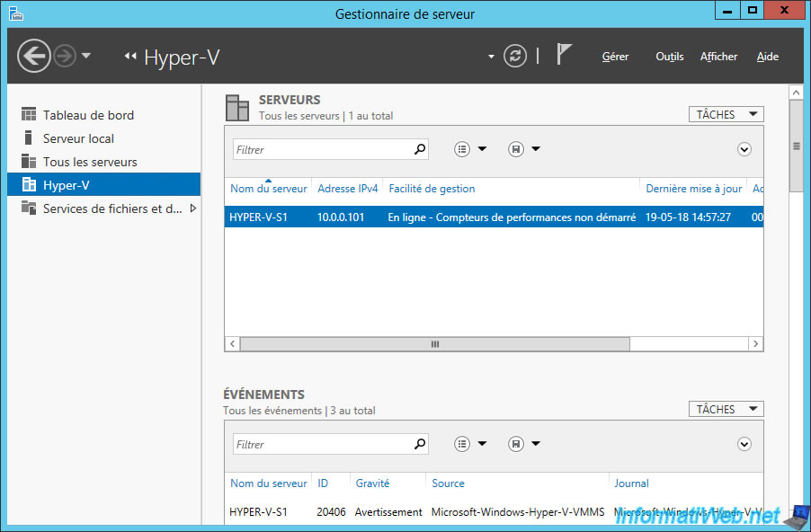Image resolution: width=811 pixels, height=532 pixels.
Task: Open the Afficher menu
Action: click(x=719, y=57)
